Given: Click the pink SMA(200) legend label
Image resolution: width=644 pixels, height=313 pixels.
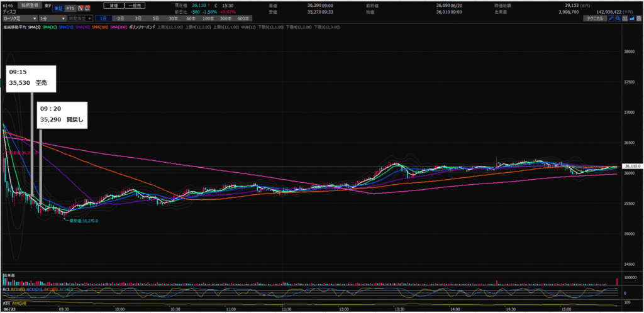Looking at the screenshot, I should pyautogui.click(x=118, y=27).
